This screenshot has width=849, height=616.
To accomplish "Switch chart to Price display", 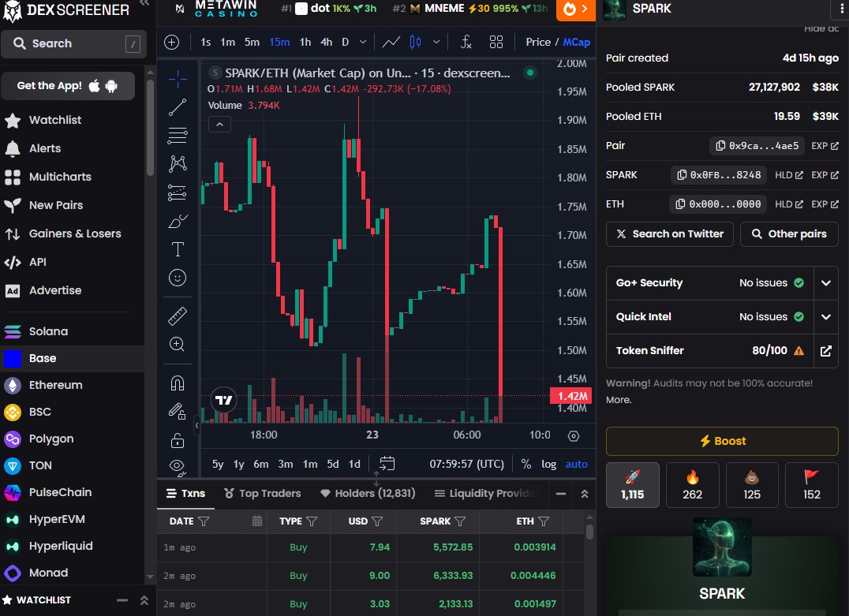I will (538, 43).
